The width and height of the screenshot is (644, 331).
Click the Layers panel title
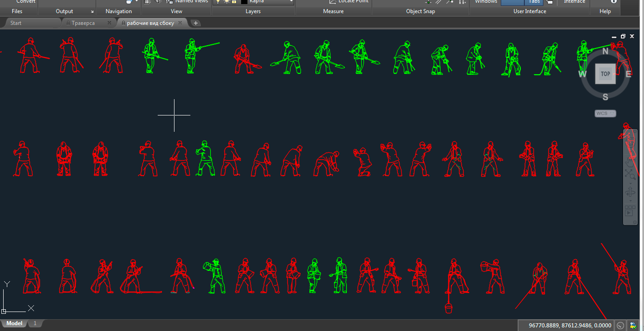253,11
